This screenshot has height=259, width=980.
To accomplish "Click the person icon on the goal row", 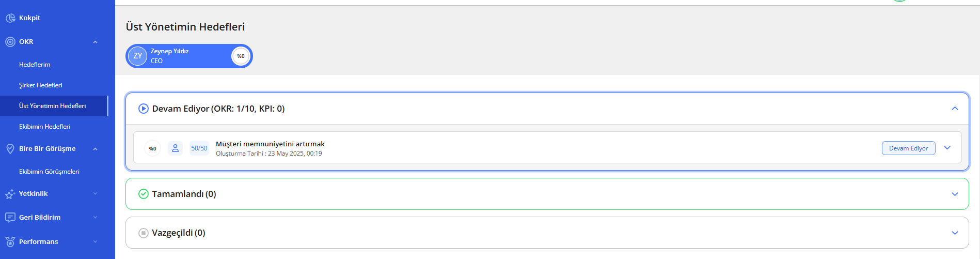I will [175, 148].
